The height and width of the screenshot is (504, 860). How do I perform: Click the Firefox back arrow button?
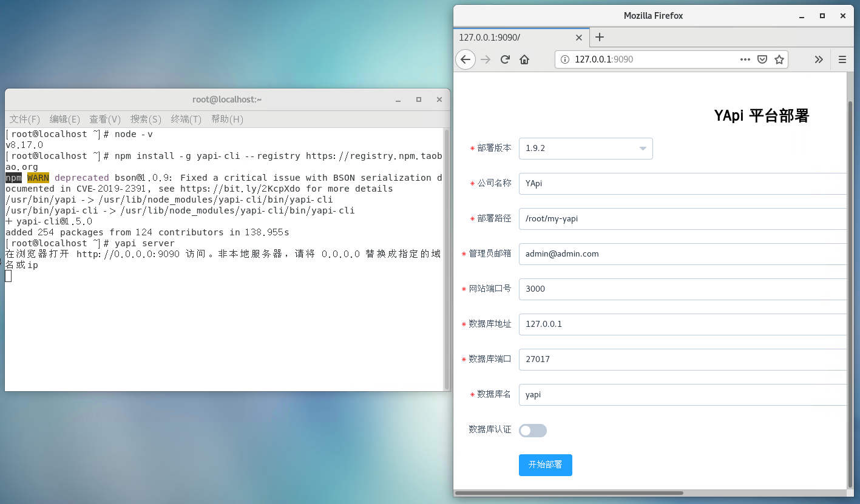point(466,59)
